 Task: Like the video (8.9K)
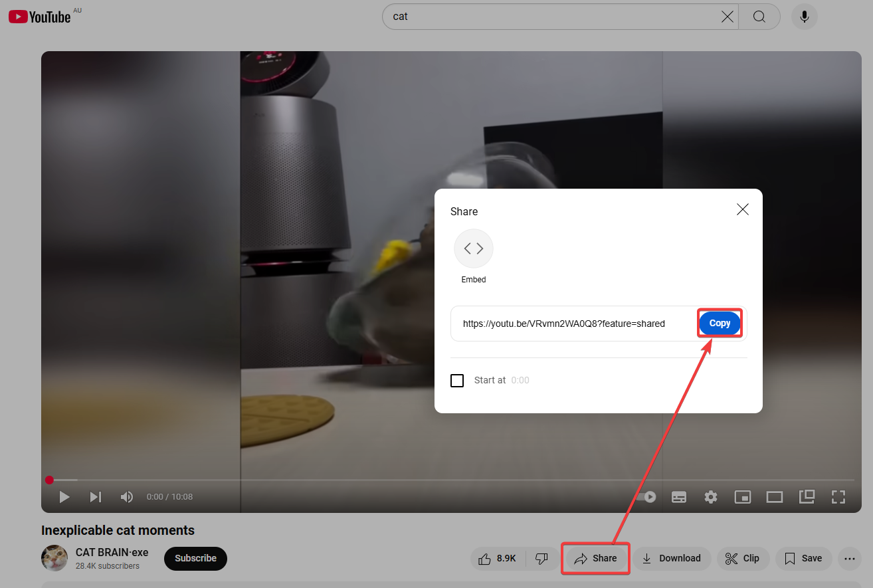498,559
